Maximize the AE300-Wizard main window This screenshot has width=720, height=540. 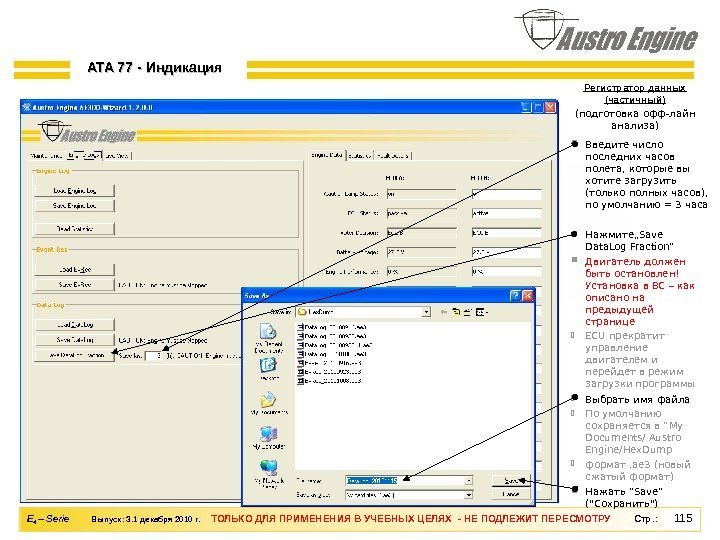(538, 107)
